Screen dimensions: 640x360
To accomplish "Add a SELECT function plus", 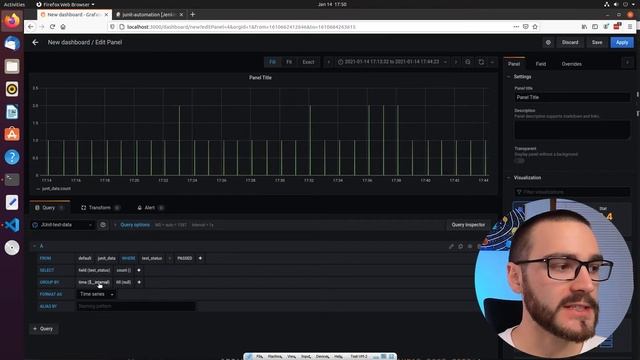I will click(139, 270).
